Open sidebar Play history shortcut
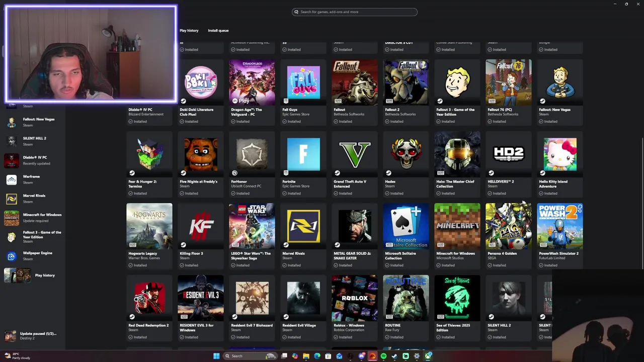Screen dimensions: 644x362 click(x=33, y=276)
